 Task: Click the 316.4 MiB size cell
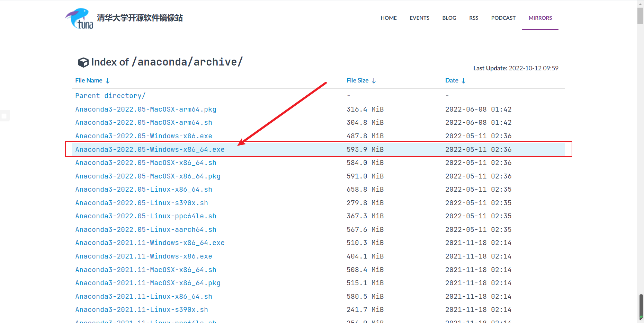pos(365,109)
